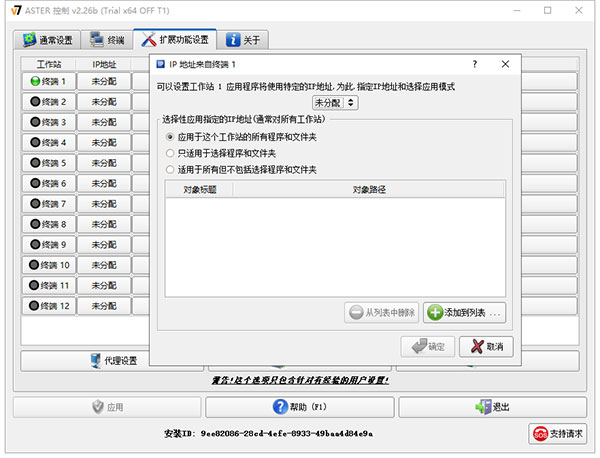Click the 支持请求 support request button
This screenshot has height=458, width=600.
pyautogui.click(x=558, y=434)
